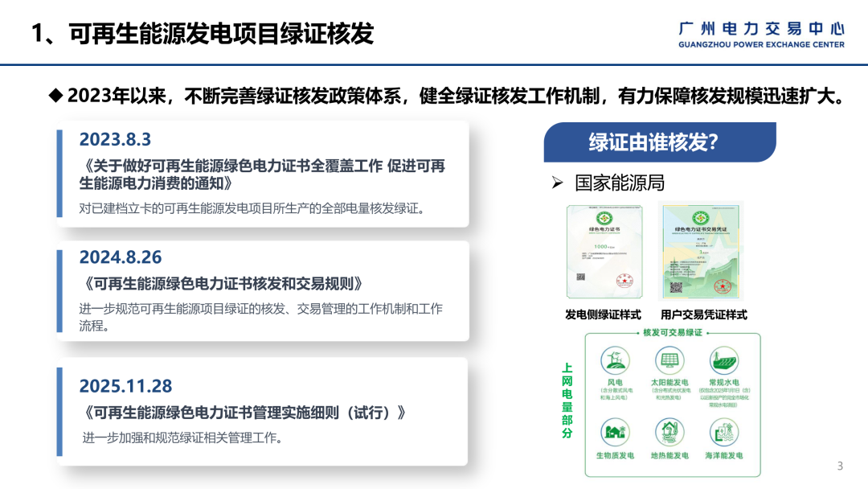This screenshot has height=489, width=868.
Task: Click the 2024.8.26 policy card title
Action: [222, 284]
